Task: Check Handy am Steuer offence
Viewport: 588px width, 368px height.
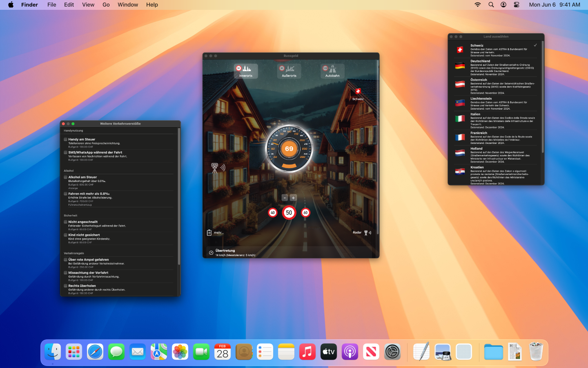Action: tap(65, 139)
